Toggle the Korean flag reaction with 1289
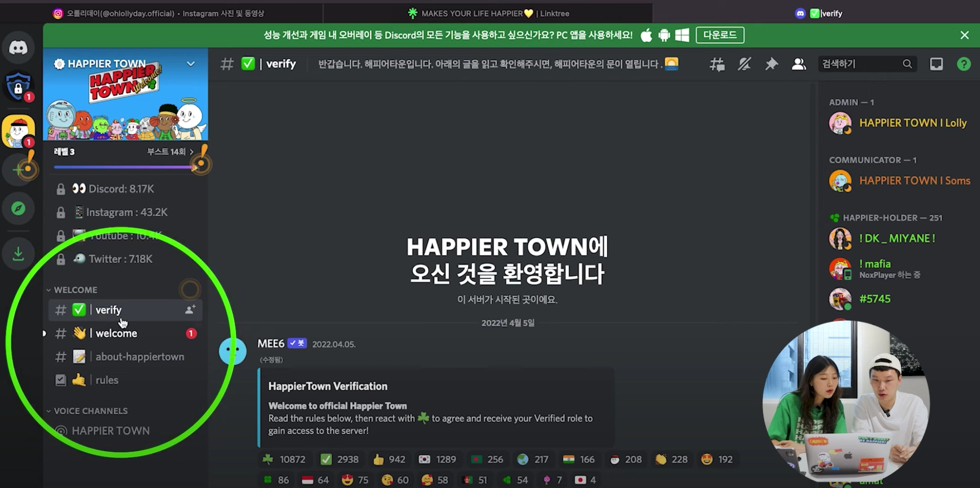 (x=437, y=460)
